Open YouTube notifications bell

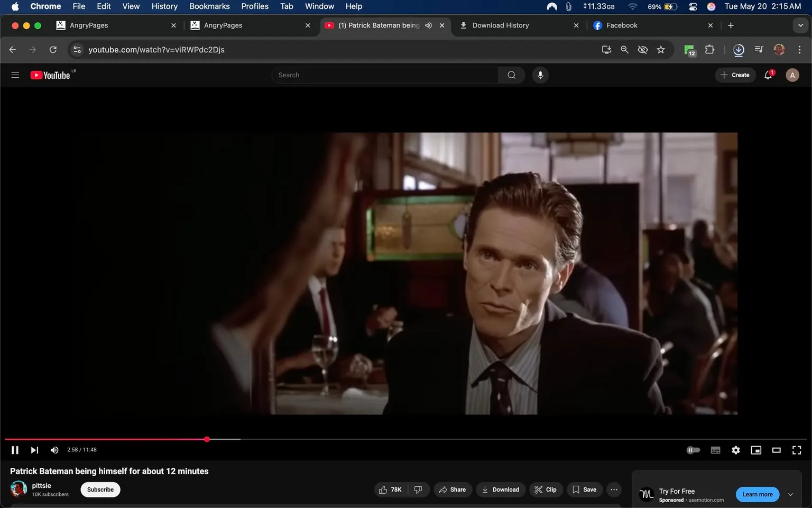pyautogui.click(x=768, y=75)
